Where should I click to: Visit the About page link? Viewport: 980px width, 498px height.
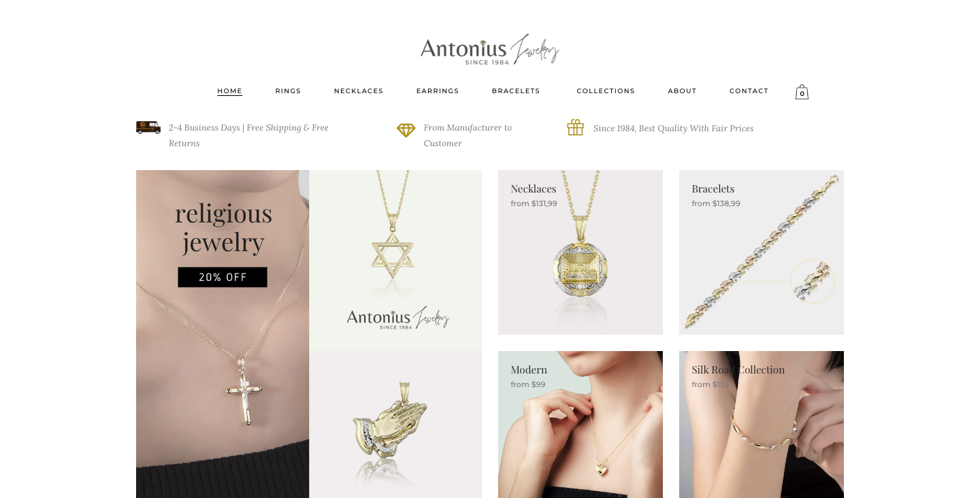682,91
